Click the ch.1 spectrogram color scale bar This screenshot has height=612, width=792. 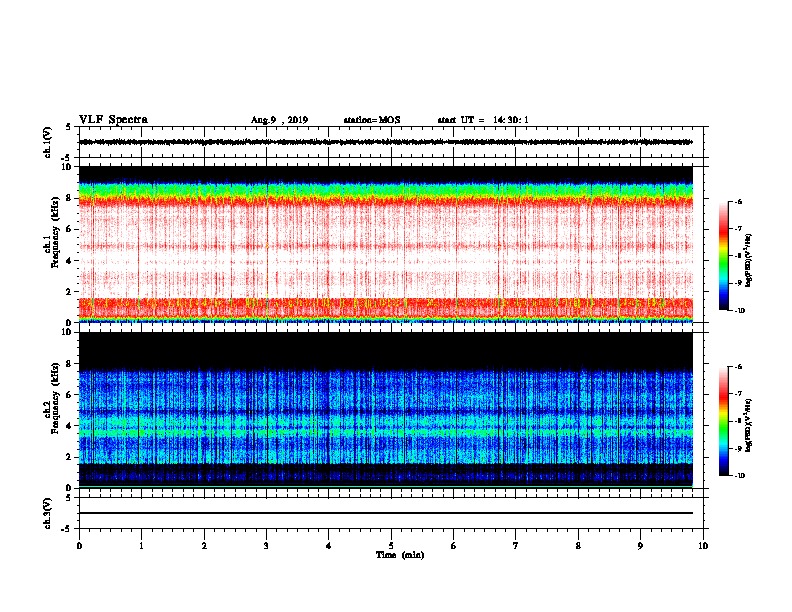[723, 256]
